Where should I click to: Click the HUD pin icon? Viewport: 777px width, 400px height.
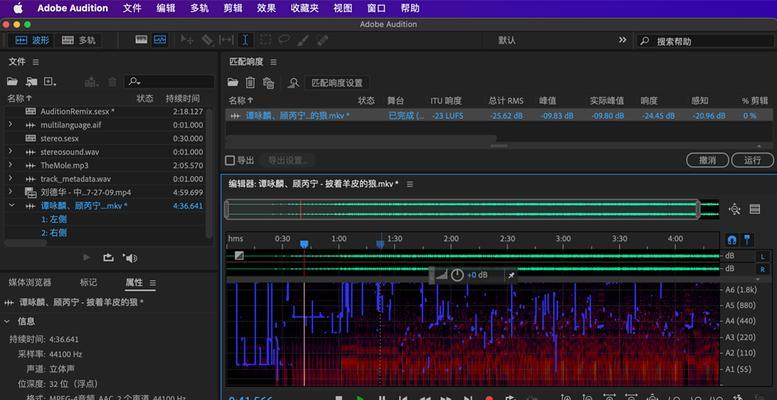pos(511,275)
